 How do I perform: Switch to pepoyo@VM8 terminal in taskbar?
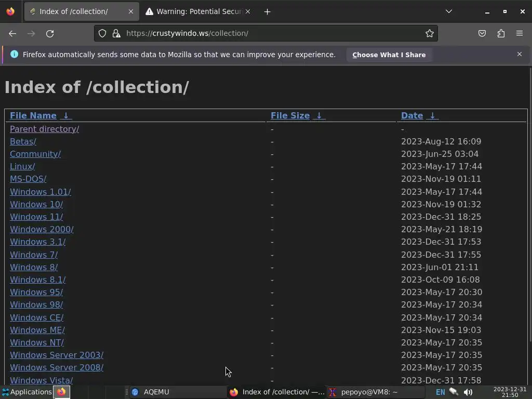[x=376, y=392]
